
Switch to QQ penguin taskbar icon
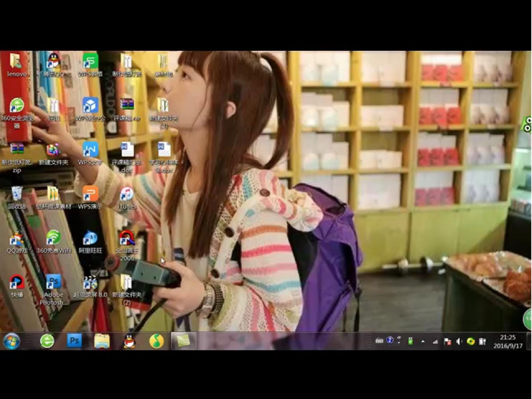point(129,341)
